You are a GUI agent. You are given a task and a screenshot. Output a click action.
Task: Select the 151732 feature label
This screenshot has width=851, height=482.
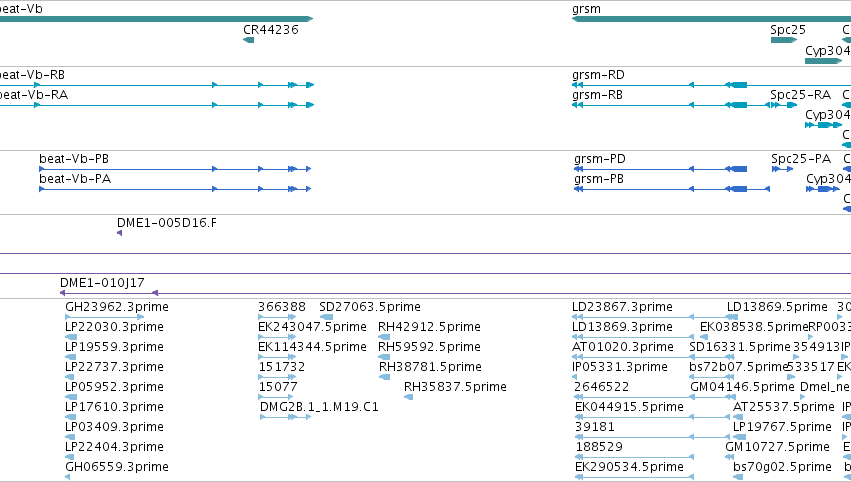click(281, 367)
